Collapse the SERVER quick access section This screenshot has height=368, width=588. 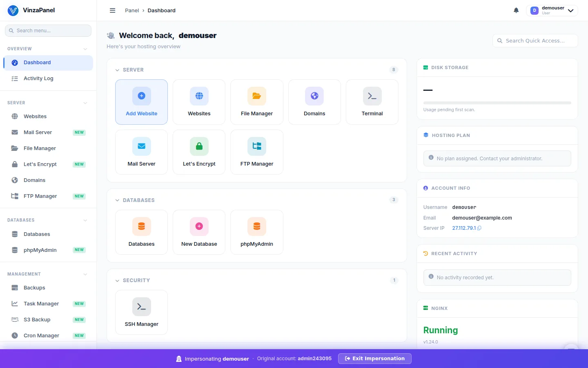(117, 70)
